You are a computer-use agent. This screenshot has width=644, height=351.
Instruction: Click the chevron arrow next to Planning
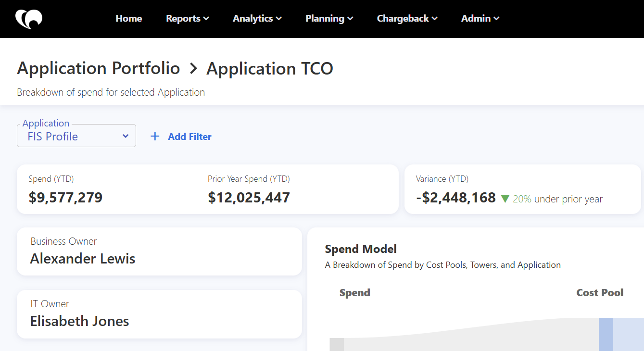pyautogui.click(x=350, y=19)
